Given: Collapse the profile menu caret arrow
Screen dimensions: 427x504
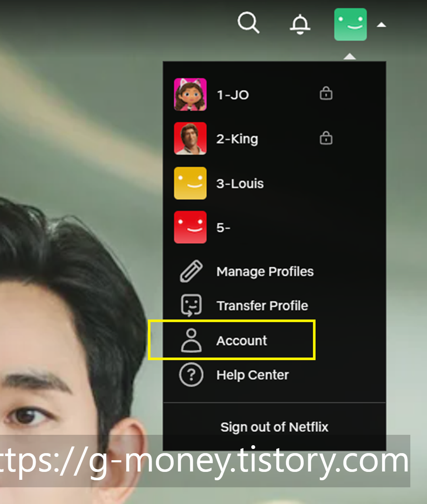Looking at the screenshot, I should (x=381, y=25).
